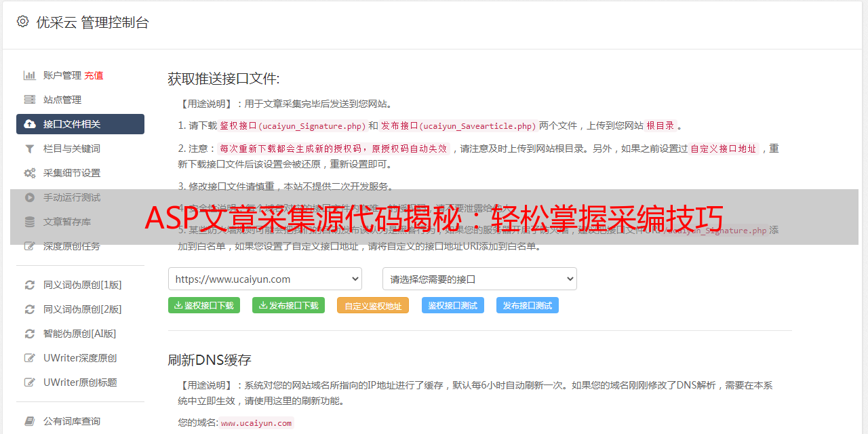Open the https://www.ucaiyun.com site dropdown
This screenshot has width=868, height=434.
tap(265, 279)
